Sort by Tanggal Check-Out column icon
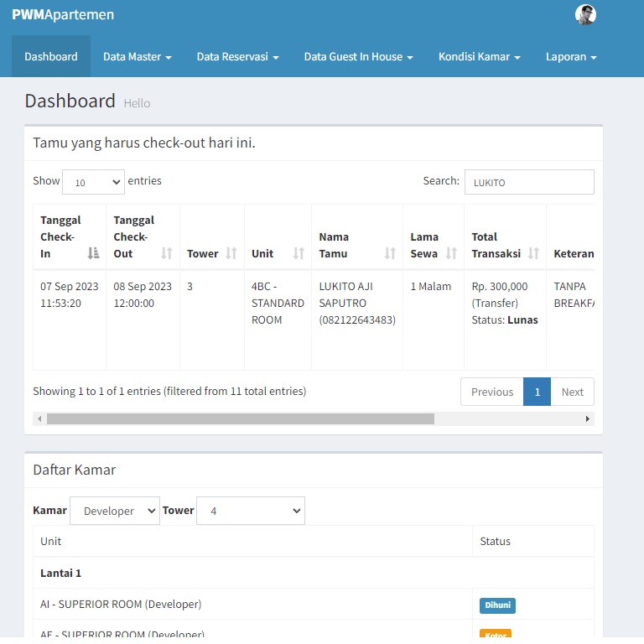 pos(167,253)
